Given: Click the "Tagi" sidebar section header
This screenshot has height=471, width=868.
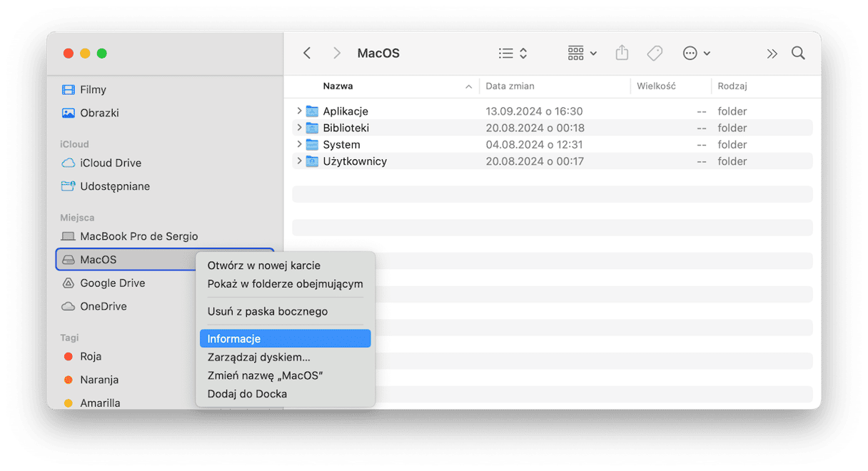Looking at the screenshot, I should click(x=69, y=338).
